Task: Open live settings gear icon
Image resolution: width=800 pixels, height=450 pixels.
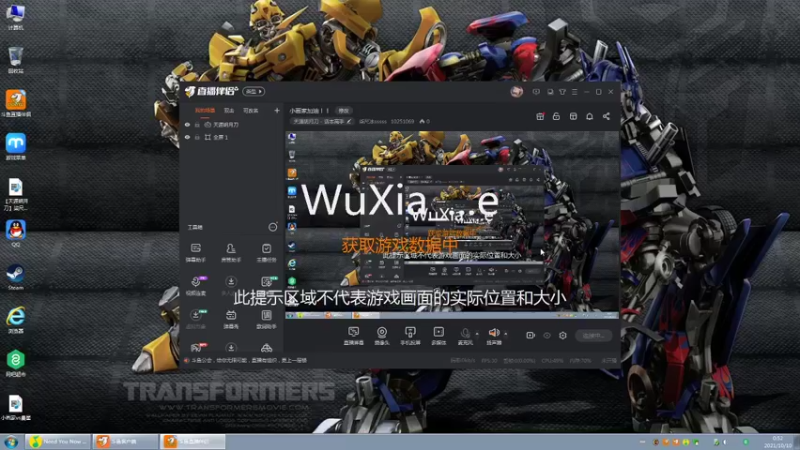Action: coord(563,335)
